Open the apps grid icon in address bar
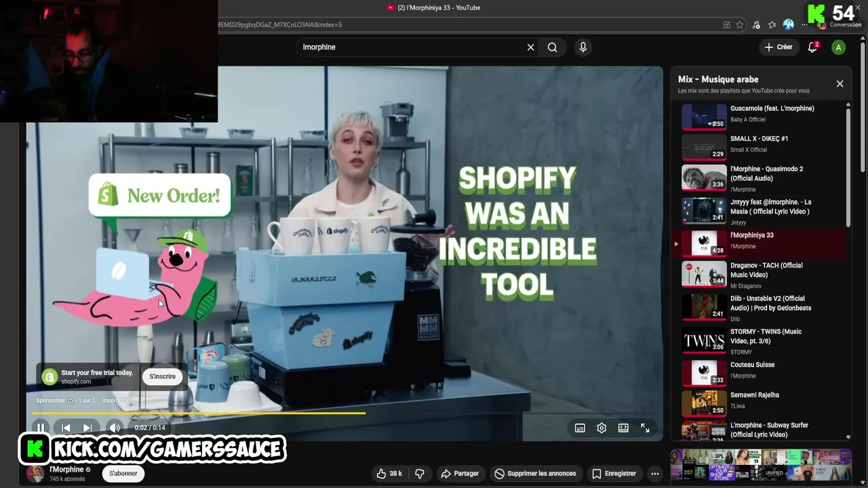Screen dimensions: 868x488 coord(726,24)
